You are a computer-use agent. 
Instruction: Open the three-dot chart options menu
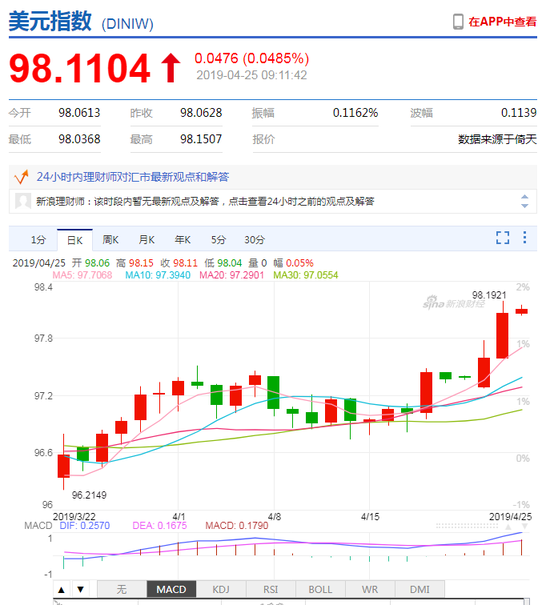pyautogui.click(x=525, y=237)
